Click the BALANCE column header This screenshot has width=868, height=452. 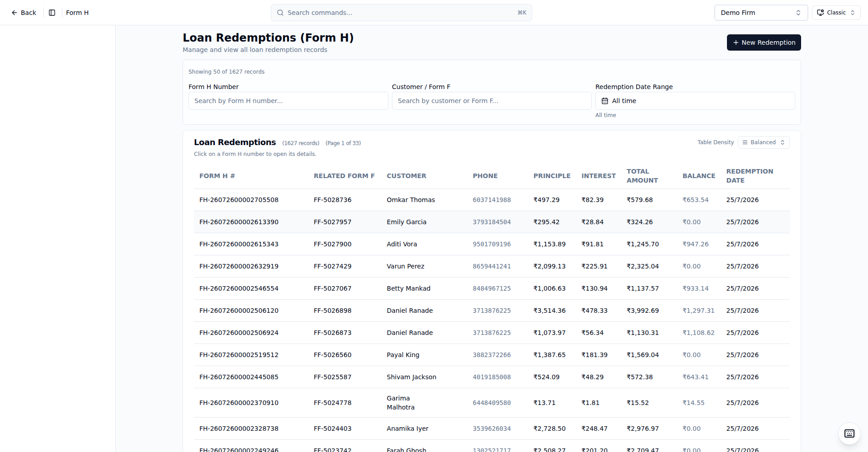tap(699, 176)
